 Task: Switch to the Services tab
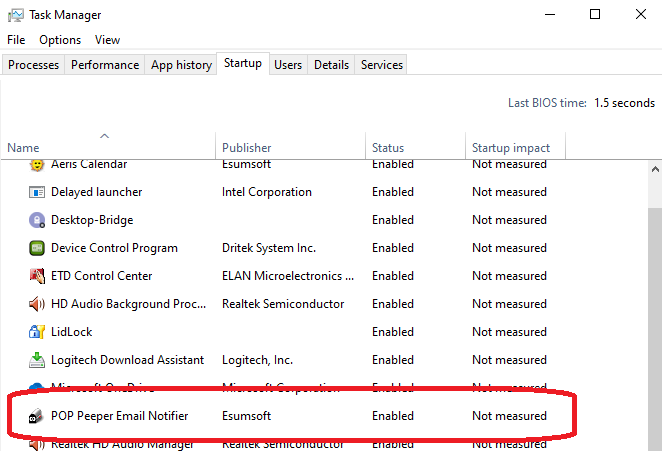382,65
